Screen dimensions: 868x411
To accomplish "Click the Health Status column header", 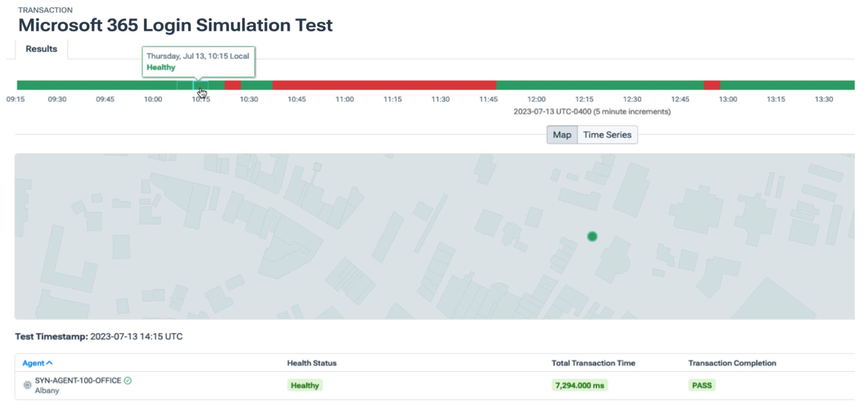I will click(x=312, y=363).
